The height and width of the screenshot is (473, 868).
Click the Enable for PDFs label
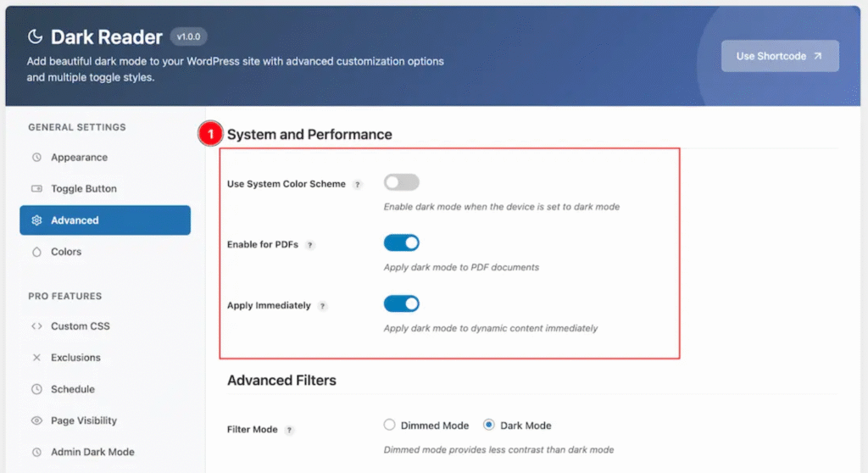tap(263, 245)
